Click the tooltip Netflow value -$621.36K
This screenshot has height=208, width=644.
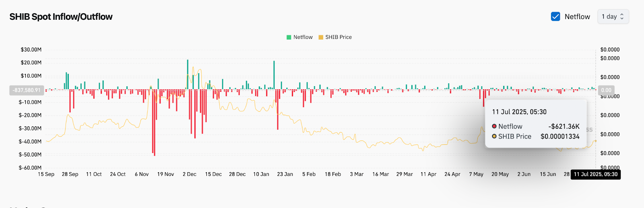(564, 126)
